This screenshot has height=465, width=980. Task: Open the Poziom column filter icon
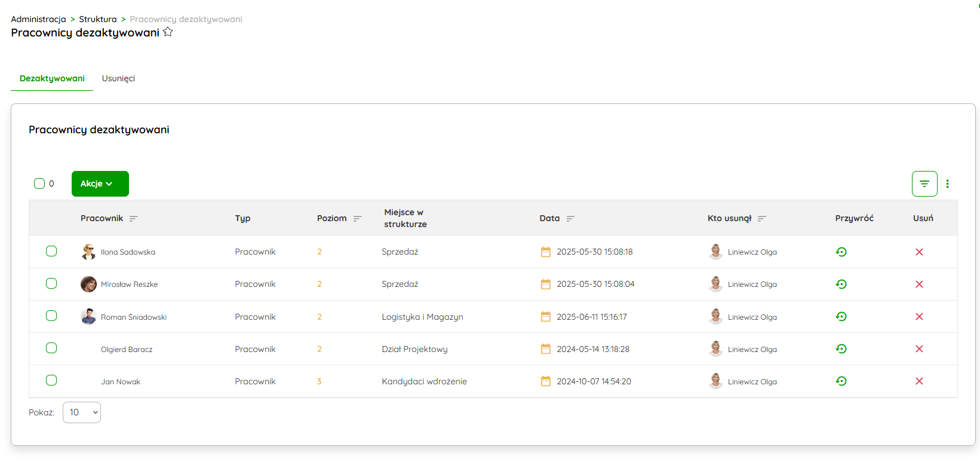point(357,219)
